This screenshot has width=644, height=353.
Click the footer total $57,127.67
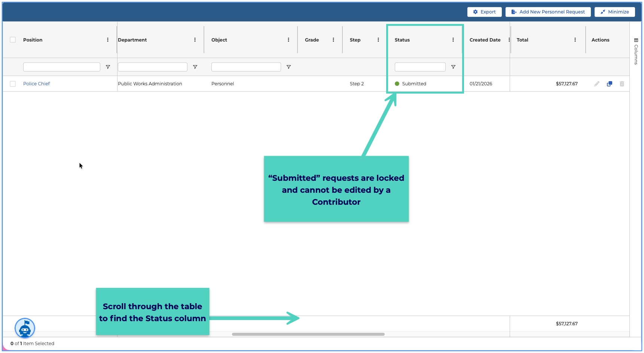pyautogui.click(x=567, y=324)
